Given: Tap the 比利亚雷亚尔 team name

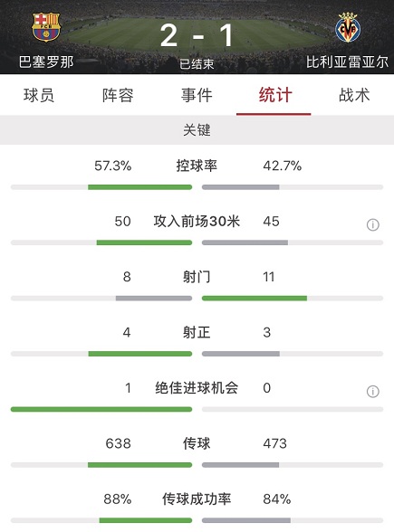Looking at the screenshot, I should point(347,62).
